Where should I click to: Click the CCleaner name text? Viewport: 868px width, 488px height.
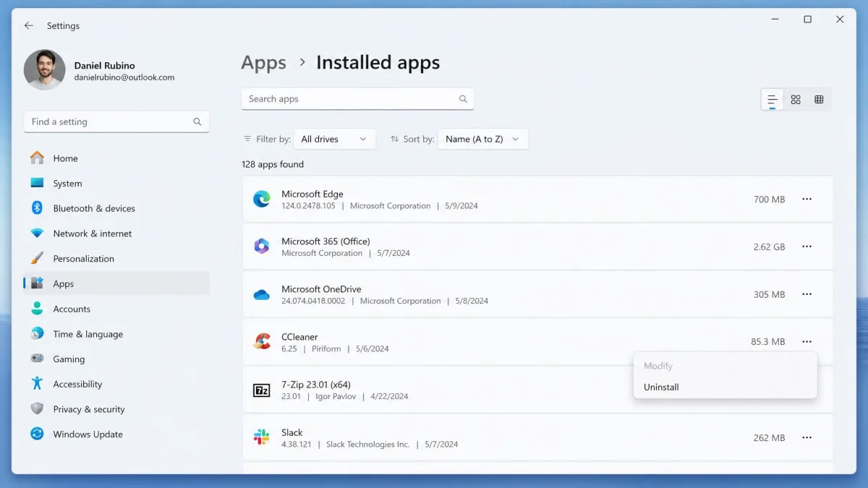point(299,337)
